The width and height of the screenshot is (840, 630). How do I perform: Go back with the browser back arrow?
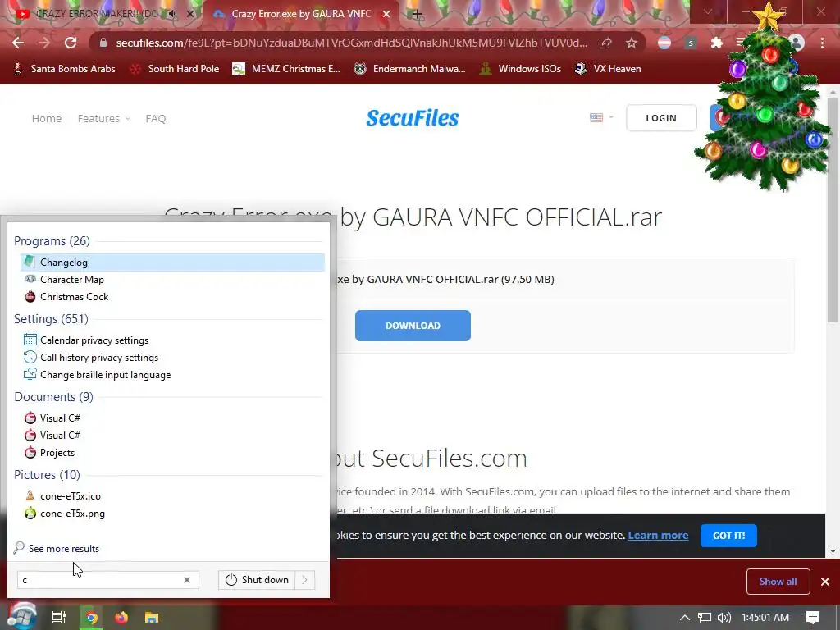18,43
